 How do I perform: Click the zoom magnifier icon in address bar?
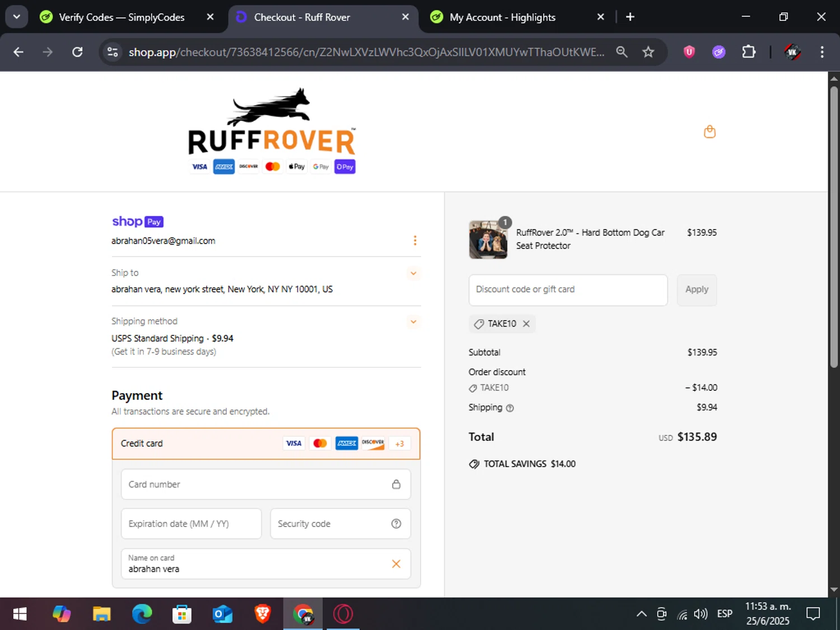pos(622,52)
